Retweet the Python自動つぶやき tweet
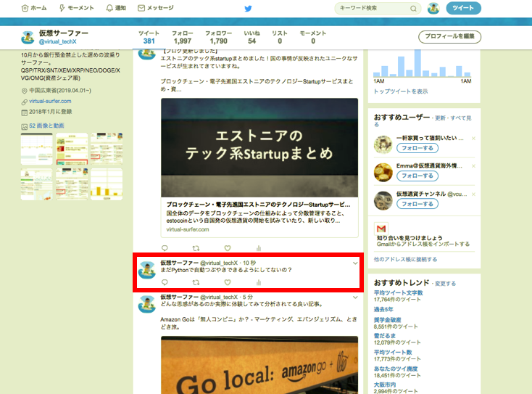 pos(196,282)
